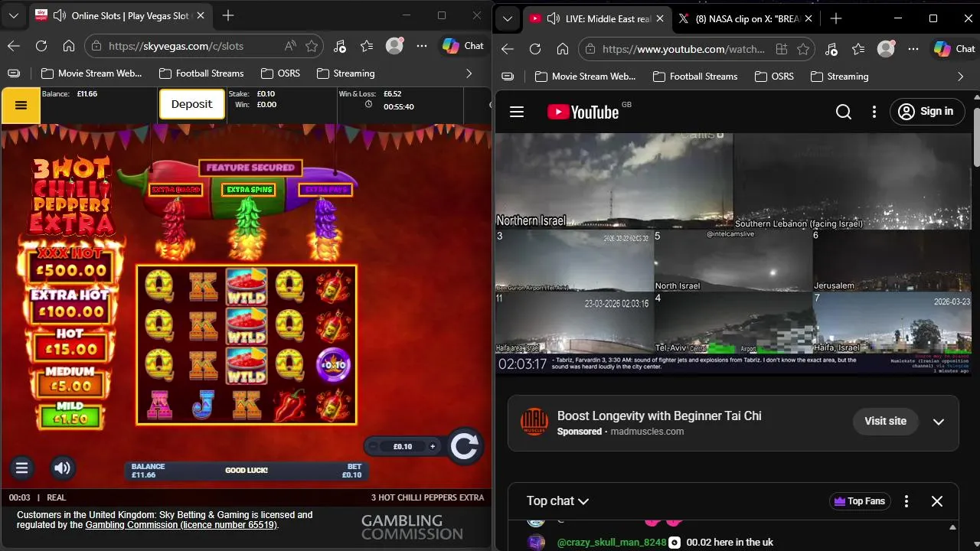This screenshot has width=980, height=551.
Task: Decrease the bet with minus button
Action: click(374, 446)
